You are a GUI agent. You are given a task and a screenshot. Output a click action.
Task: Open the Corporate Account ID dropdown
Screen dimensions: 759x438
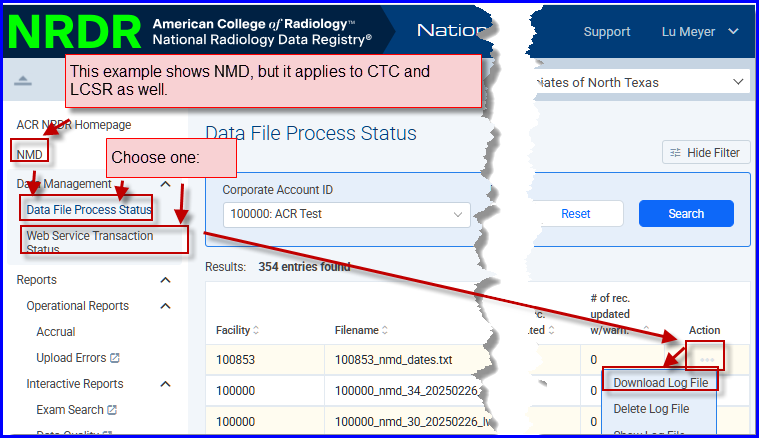347,214
